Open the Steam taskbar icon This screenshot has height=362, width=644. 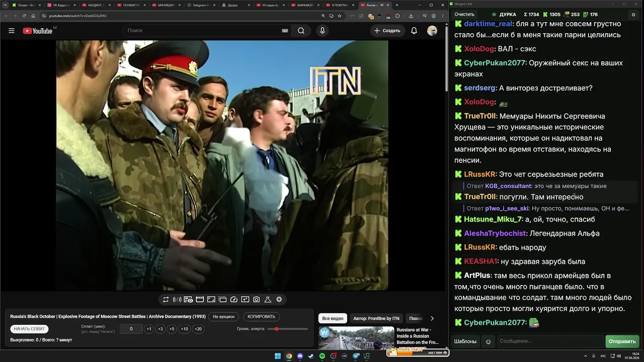coord(311,356)
